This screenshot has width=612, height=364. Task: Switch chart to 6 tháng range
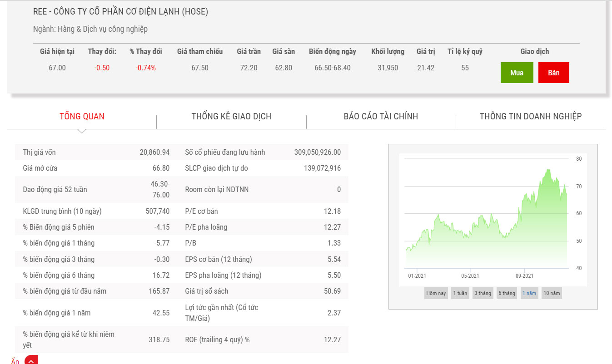[x=507, y=293]
